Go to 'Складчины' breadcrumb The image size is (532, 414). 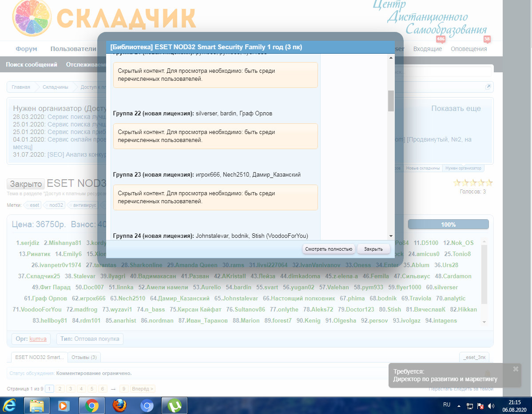(56, 87)
